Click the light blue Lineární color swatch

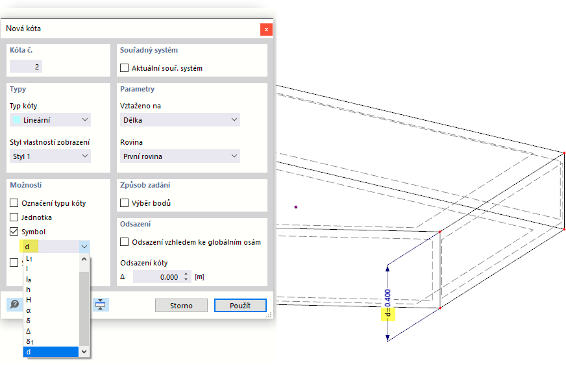pyautogui.click(x=16, y=120)
